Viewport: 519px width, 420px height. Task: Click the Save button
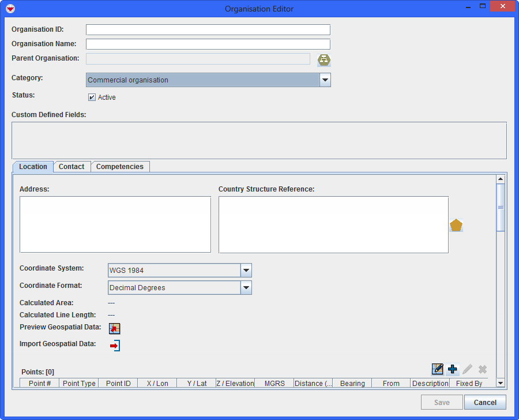(x=442, y=402)
